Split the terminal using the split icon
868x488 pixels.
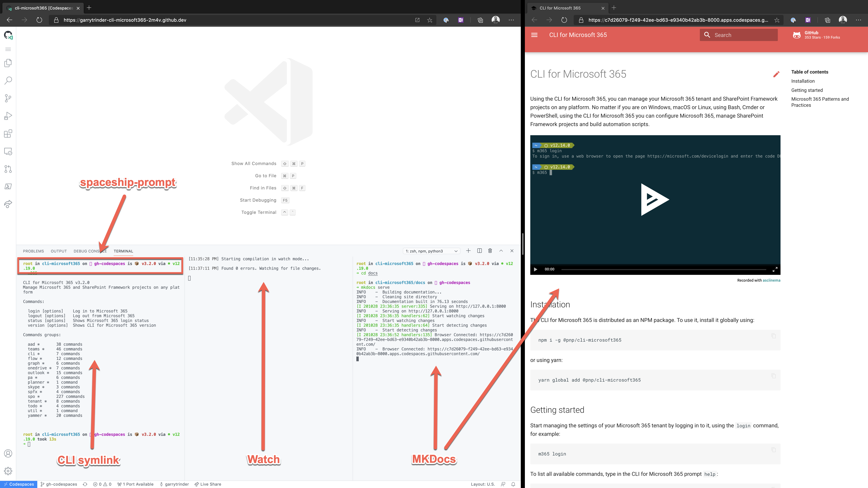(x=479, y=251)
